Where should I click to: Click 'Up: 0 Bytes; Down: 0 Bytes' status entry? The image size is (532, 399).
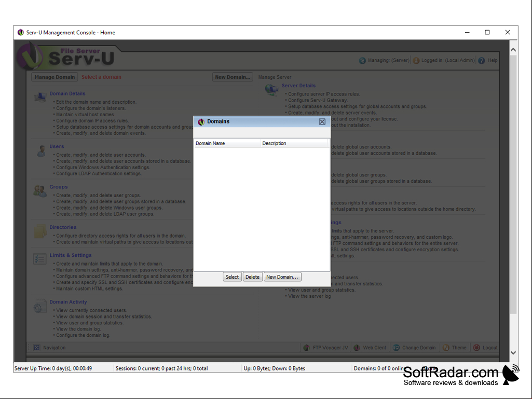tap(274, 368)
